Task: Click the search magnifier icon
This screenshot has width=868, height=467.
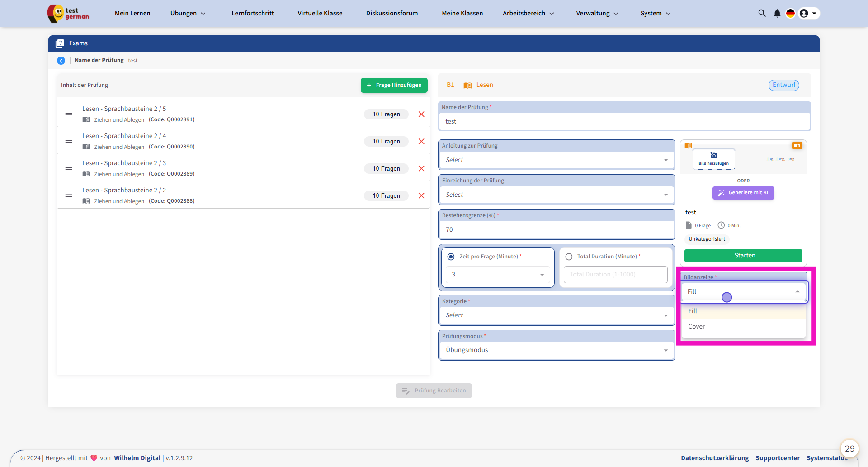Action: 762,13
